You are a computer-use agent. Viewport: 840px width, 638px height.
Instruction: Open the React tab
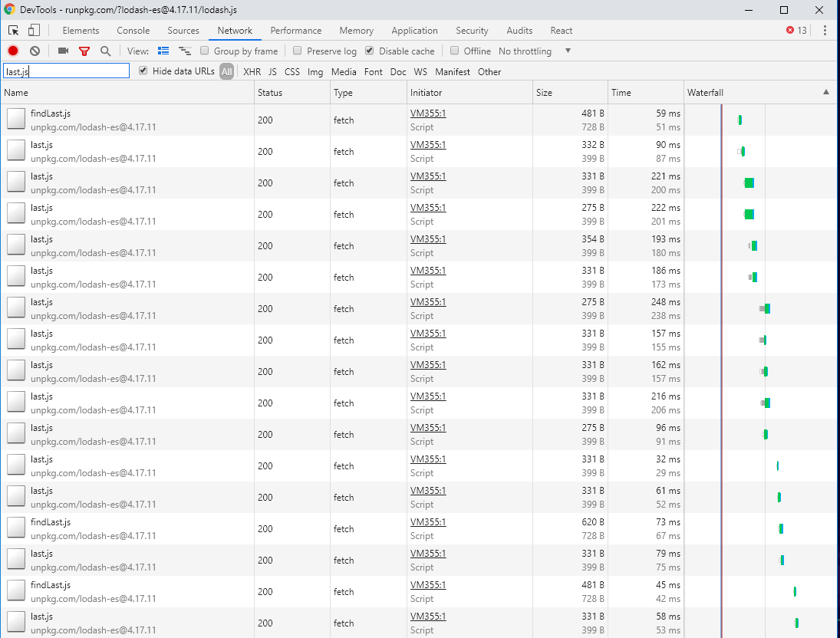point(562,31)
